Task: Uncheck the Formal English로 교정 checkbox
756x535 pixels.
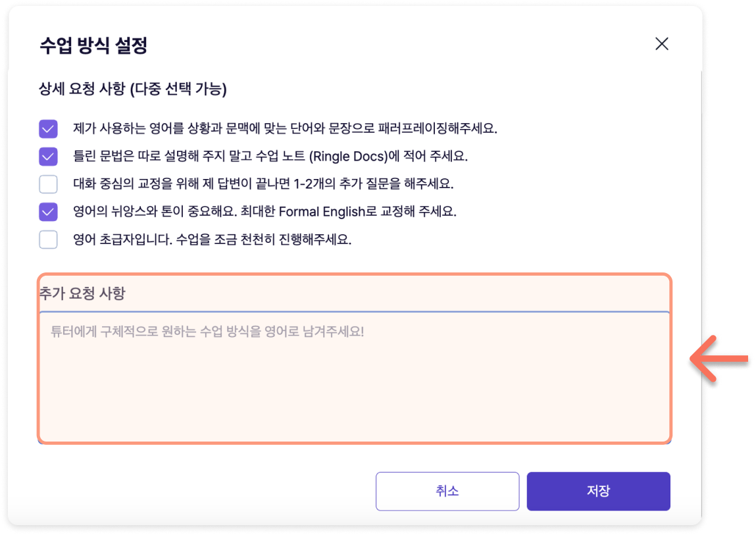Action: [48, 212]
